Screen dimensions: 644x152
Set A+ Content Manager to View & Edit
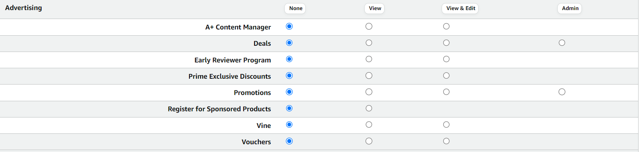pyautogui.click(x=446, y=26)
